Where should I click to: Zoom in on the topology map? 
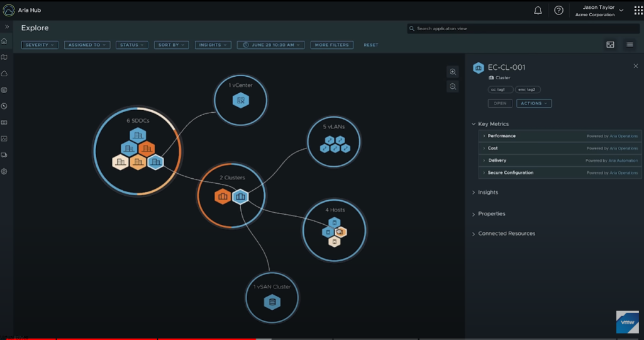pos(453,72)
